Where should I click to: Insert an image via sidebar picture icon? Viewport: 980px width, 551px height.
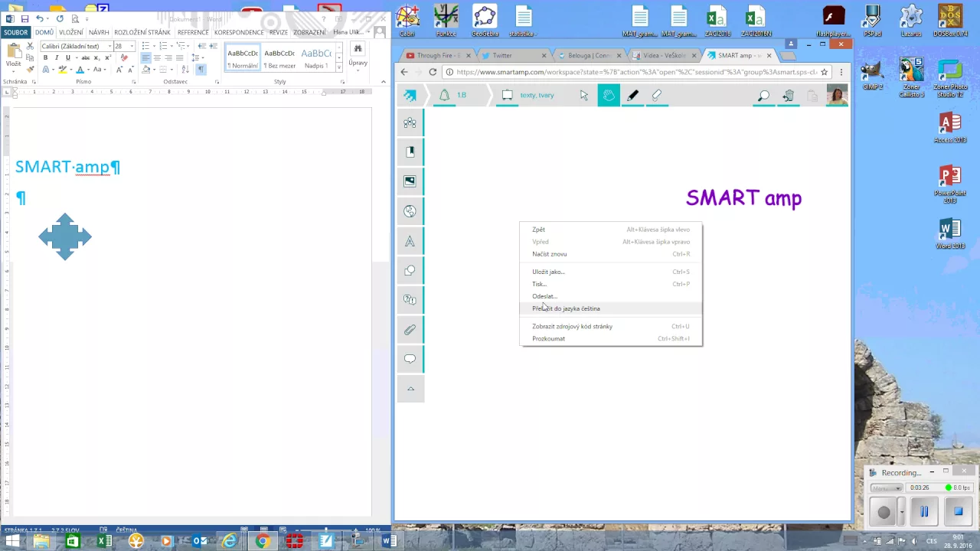click(410, 181)
